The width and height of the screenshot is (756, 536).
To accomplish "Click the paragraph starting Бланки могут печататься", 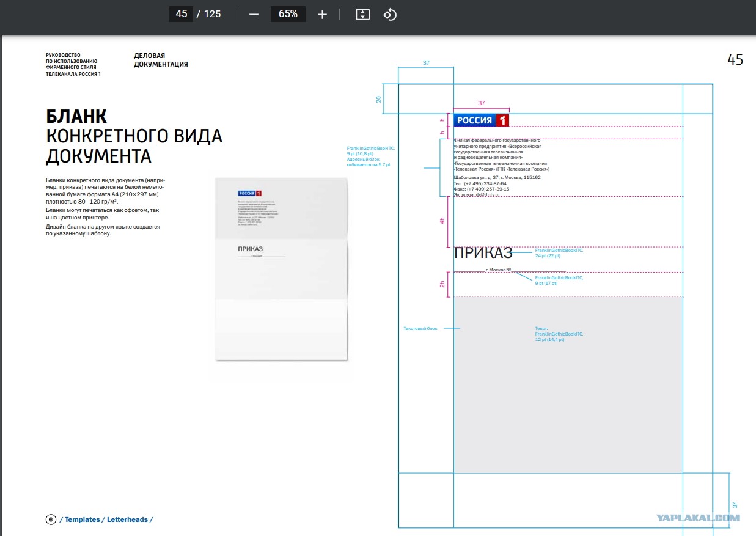I will (x=103, y=213).
